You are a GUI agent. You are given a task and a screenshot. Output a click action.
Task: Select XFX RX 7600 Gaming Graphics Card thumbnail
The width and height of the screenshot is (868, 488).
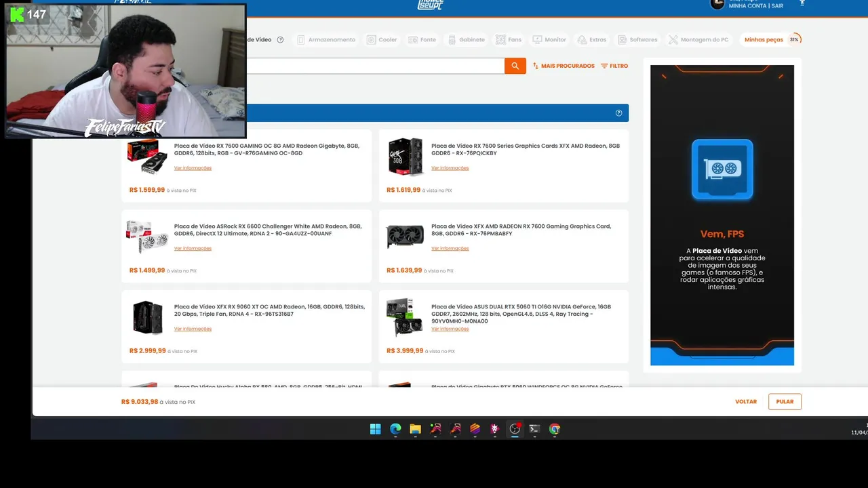point(406,237)
